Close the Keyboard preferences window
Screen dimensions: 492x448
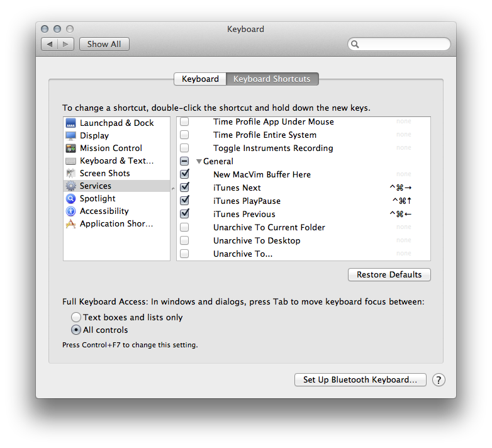tap(45, 29)
